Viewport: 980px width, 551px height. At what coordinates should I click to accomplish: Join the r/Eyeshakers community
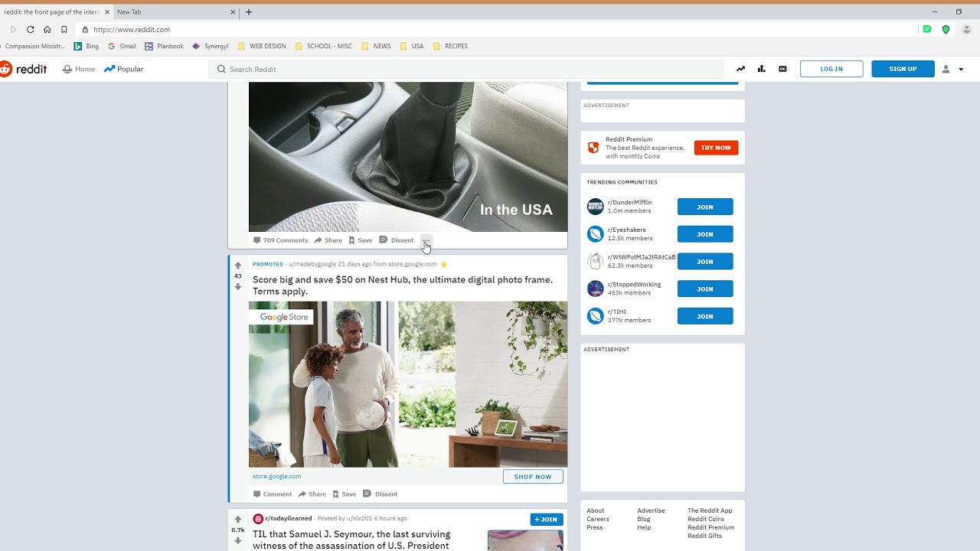pyautogui.click(x=705, y=234)
